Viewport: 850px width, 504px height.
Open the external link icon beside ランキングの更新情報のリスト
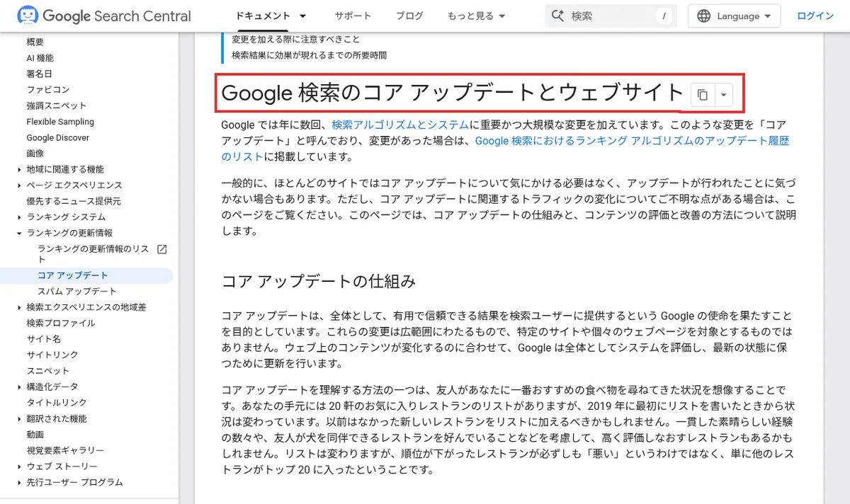click(x=161, y=249)
